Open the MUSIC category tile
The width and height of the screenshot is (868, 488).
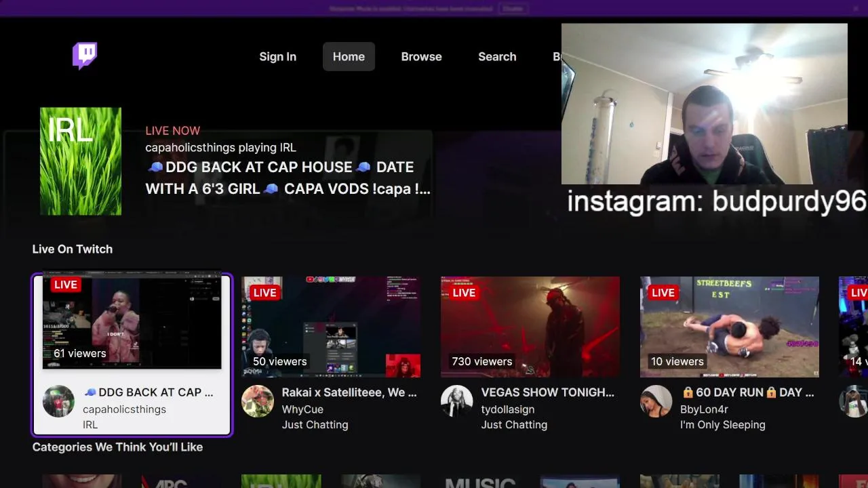(480, 481)
